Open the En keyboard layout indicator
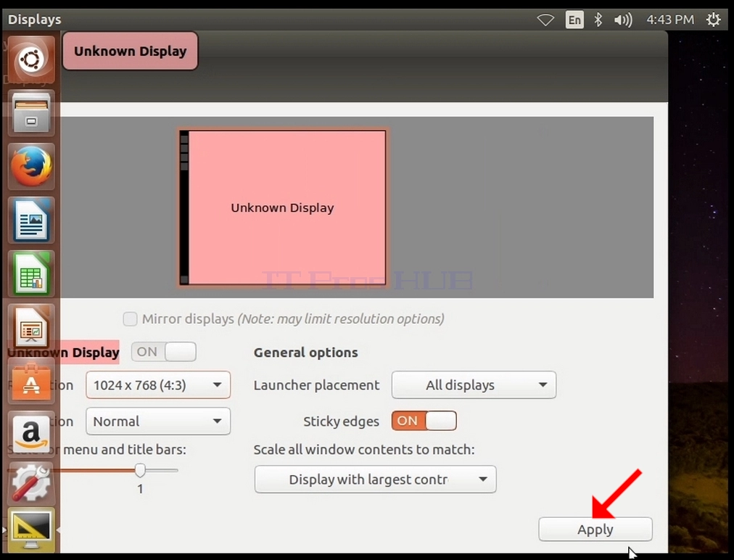734x560 pixels. pos(574,20)
